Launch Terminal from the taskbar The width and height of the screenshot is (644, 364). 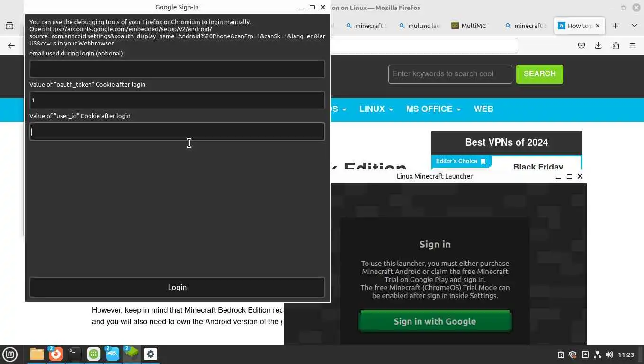pyautogui.click(x=75, y=354)
